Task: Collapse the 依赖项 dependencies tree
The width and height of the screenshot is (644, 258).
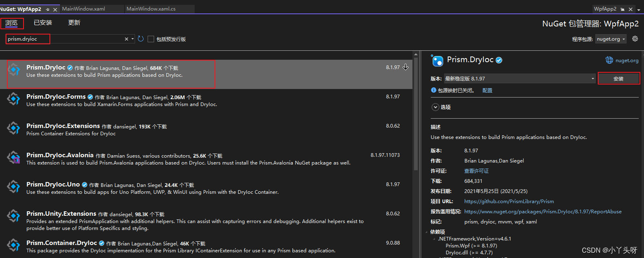Action: [x=427, y=232]
